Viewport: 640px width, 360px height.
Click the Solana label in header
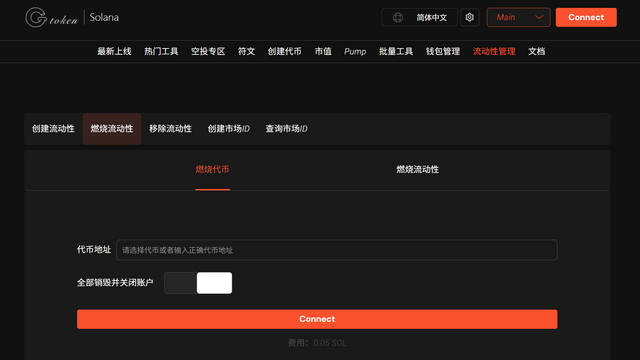point(104,18)
